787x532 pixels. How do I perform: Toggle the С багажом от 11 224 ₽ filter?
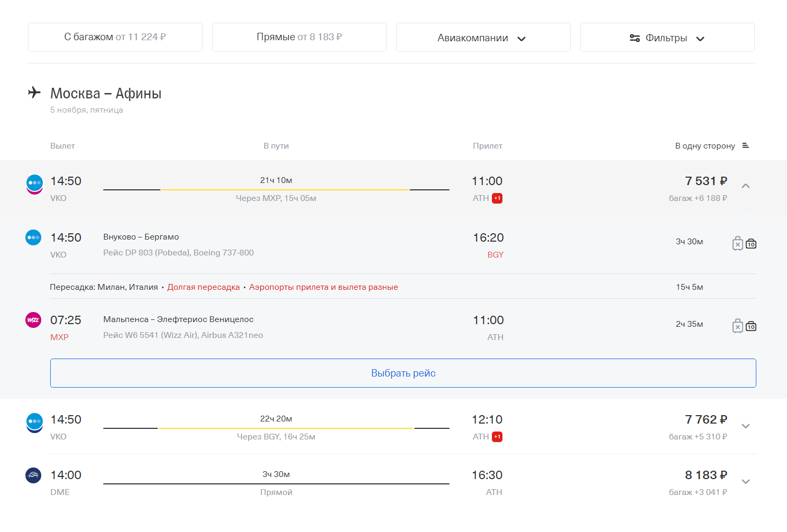click(x=115, y=37)
